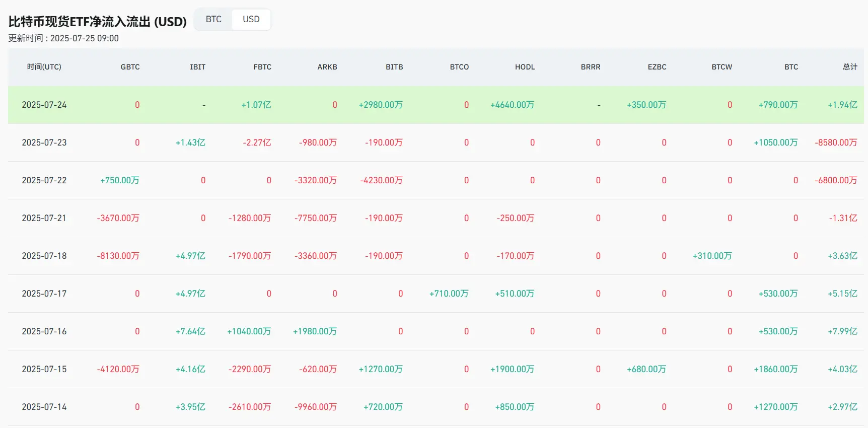
Task: Click the -4230.00万 BITB value
Action: pos(382,180)
